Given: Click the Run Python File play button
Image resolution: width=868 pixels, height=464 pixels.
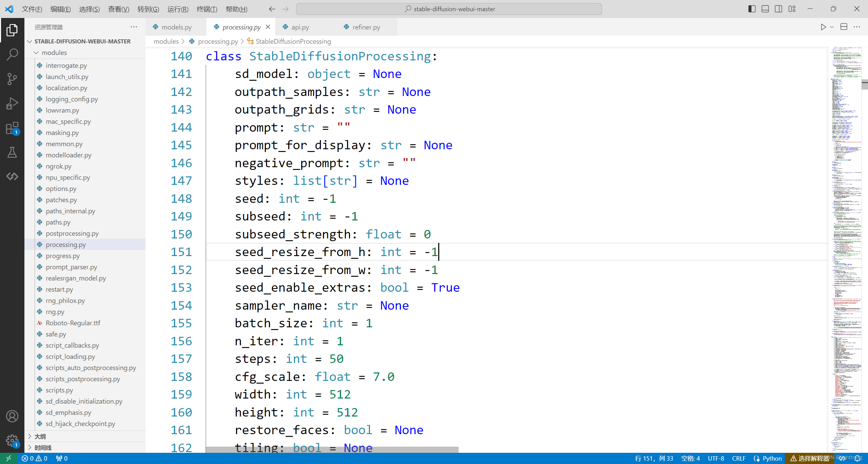Looking at the screenshot, I should 823,27.
